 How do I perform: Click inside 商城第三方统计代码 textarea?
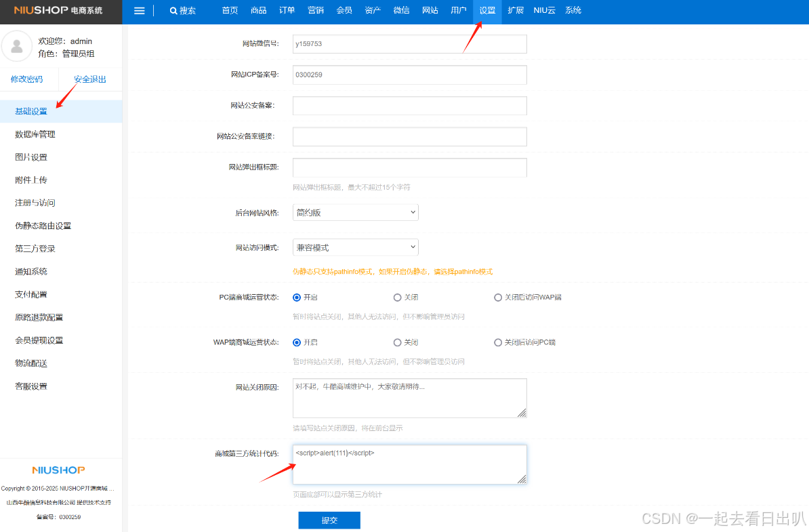(x=410, y=465)
